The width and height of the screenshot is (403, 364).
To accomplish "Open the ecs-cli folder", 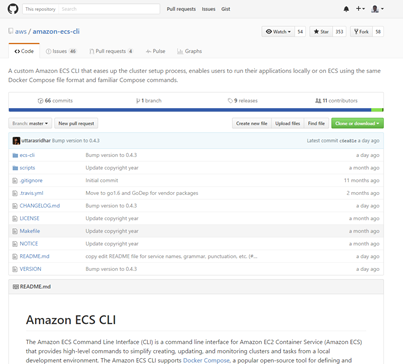I will [27, 155].
